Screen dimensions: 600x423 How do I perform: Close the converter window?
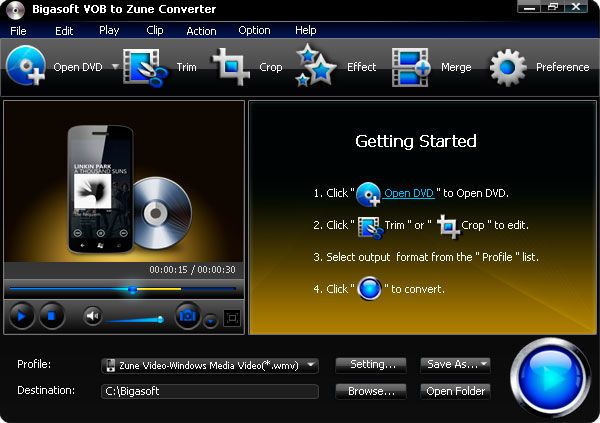pyautogui.click(x=576, y=7)
